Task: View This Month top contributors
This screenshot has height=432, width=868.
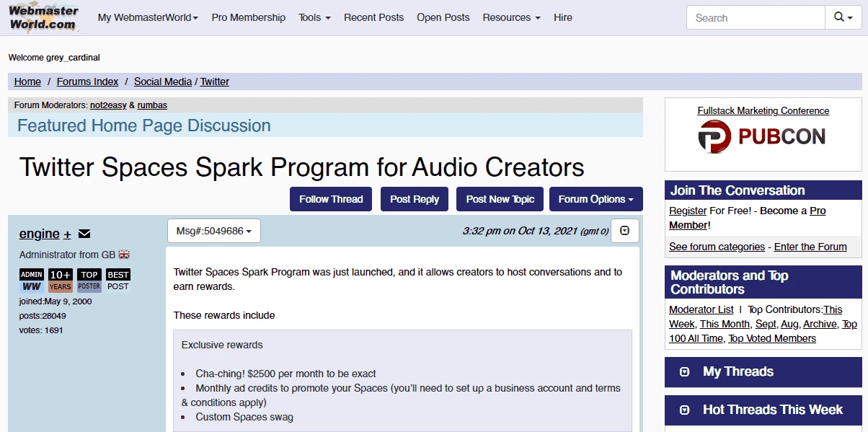Action: coord(725,324)
